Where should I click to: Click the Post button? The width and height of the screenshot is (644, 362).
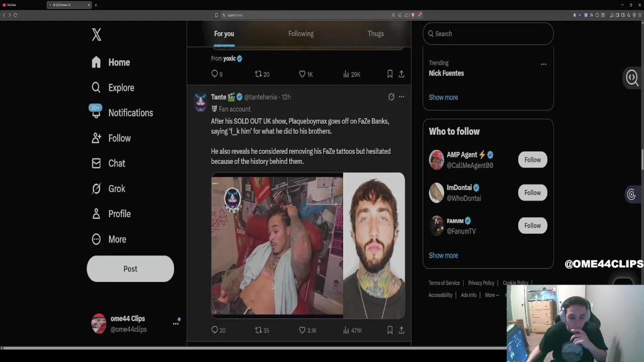coord(130,269)
